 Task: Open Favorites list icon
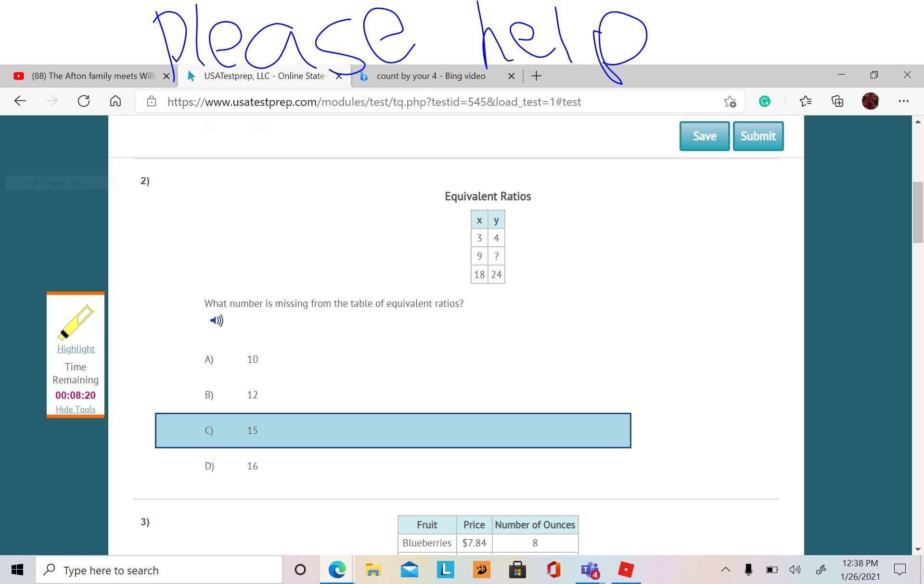[806, 102]
